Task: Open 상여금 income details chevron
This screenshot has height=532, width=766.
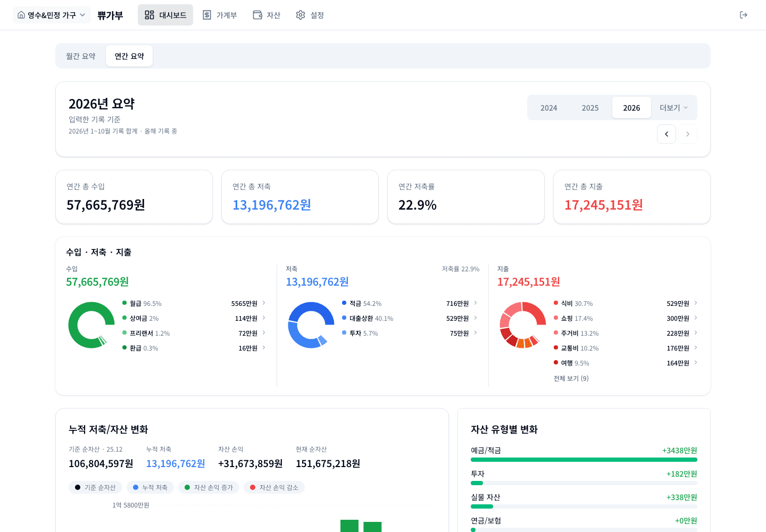Action: (264, 318)
